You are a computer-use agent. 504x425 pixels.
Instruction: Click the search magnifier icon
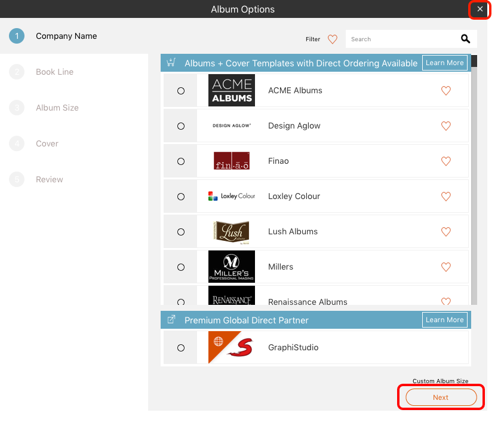(x=465, y=39)
